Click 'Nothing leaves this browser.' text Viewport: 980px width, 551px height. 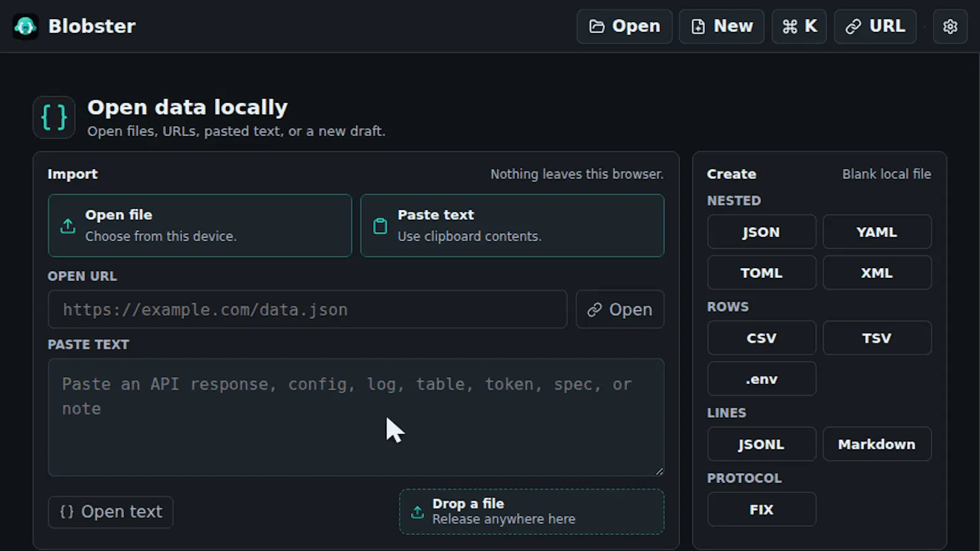(x=577, y=174)
